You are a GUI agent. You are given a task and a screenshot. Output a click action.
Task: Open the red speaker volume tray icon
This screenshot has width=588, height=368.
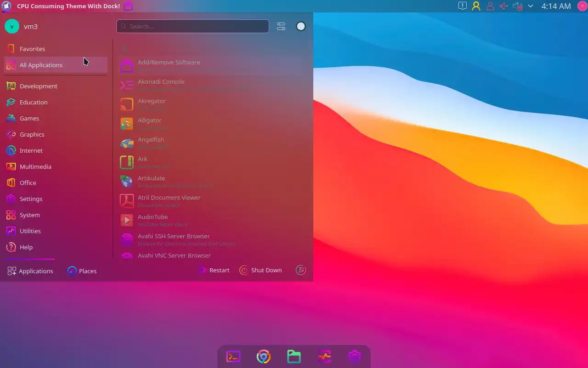click(x=503, y=6)
